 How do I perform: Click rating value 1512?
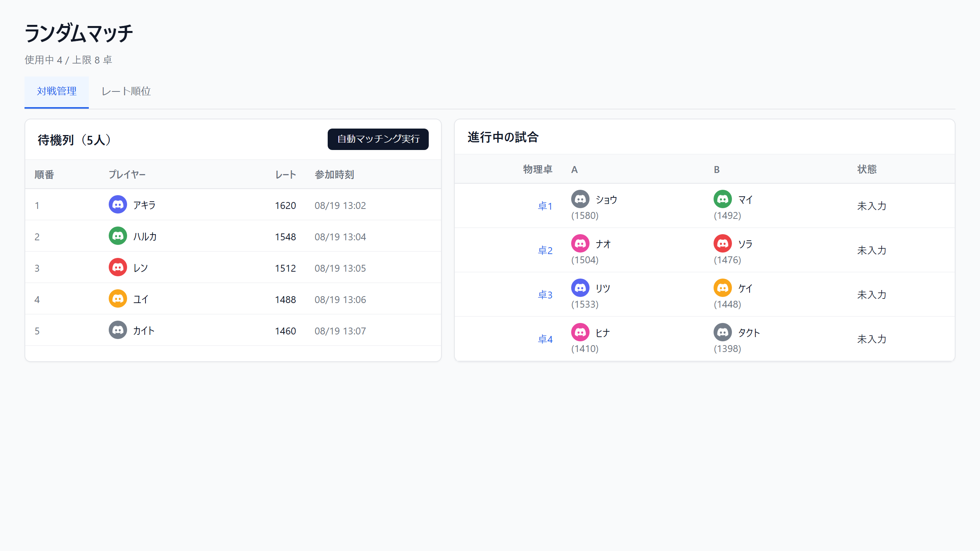[x=286, y=268]
